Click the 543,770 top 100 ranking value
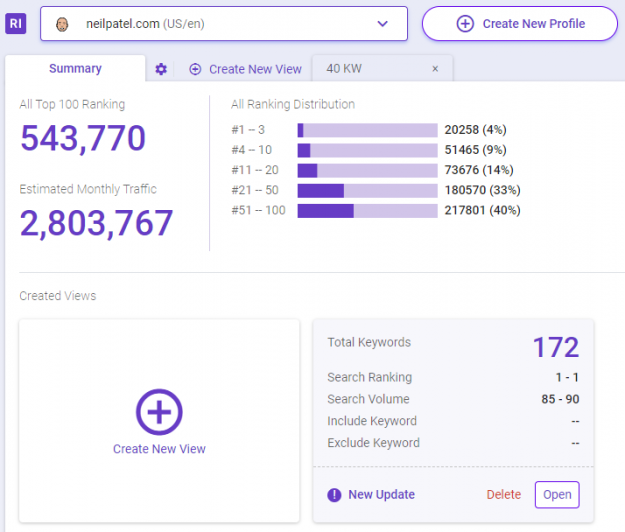This screenshot has height=532, width=625. (83, 138)
